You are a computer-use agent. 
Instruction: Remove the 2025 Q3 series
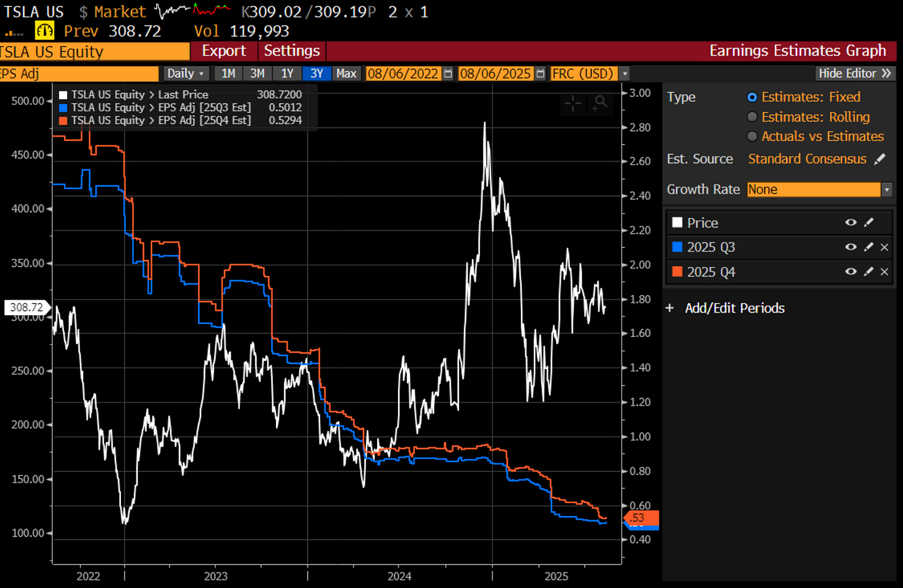(884, 247)
